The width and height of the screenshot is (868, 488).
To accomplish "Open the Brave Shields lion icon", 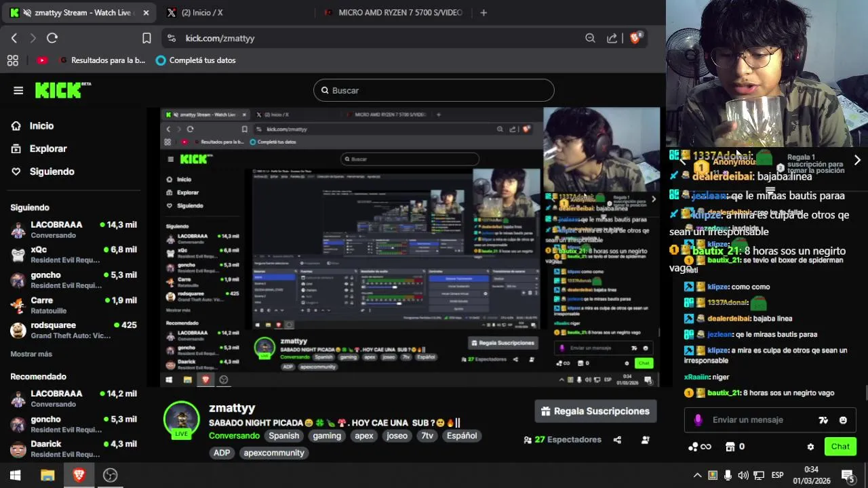I will point(635,38).
